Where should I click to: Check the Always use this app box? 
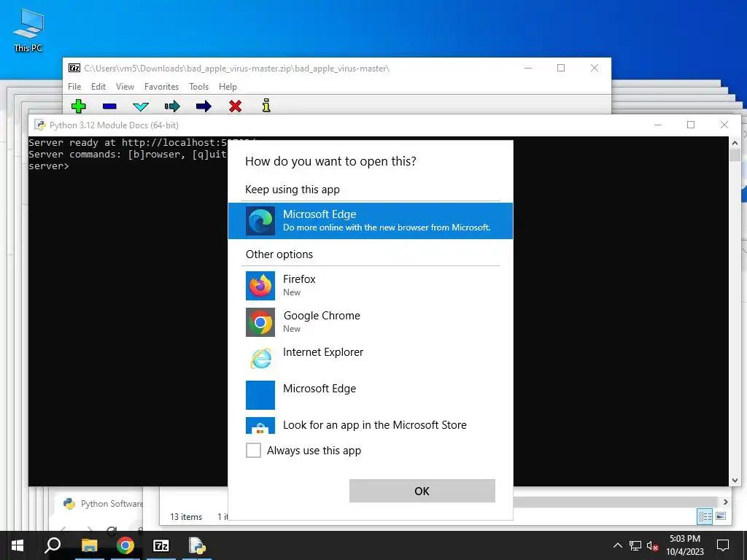click(x=253, y=450)
